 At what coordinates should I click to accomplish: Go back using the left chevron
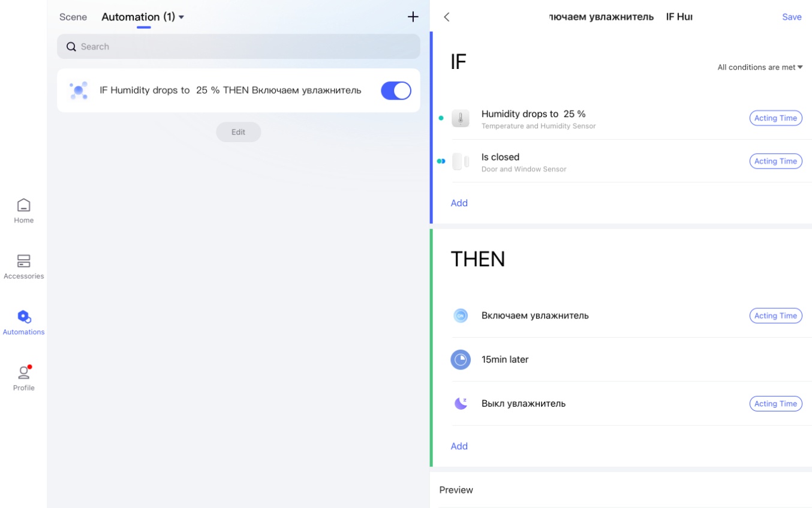(447, 17)
